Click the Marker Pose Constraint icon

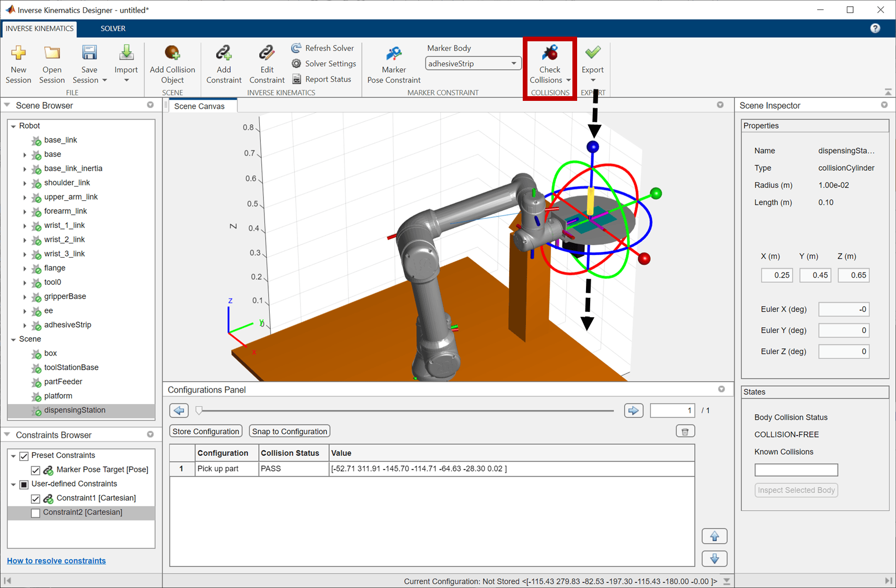pyautogui.click(x=394, y=53)
